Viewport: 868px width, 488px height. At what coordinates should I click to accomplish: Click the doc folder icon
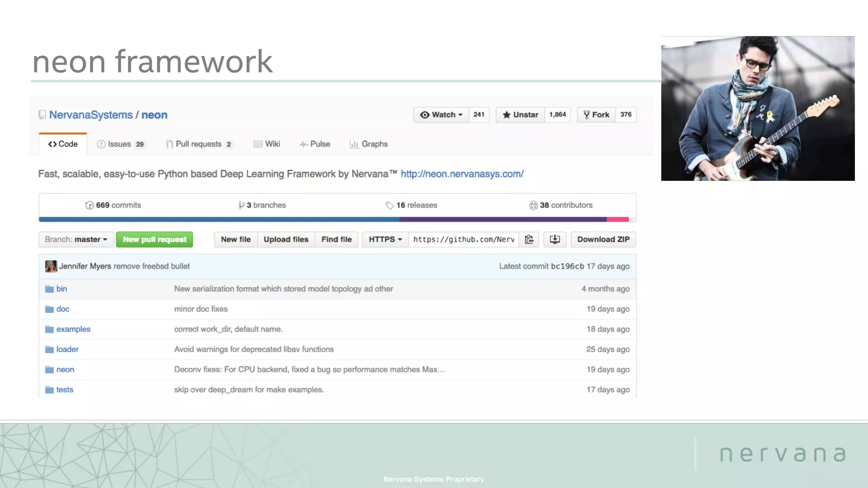pyautogui.click(x=50, y=309)
